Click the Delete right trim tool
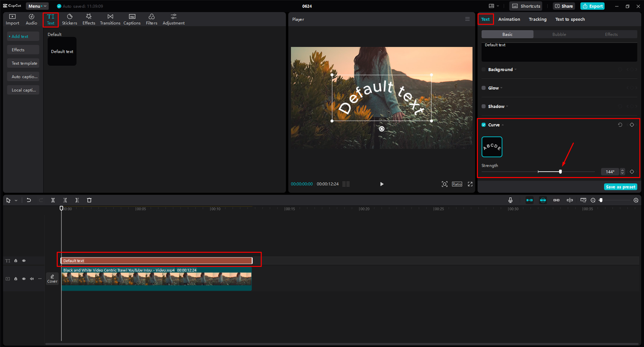Image resolution: width=644 pixels, height=347 pixels. tap(77, 200)
